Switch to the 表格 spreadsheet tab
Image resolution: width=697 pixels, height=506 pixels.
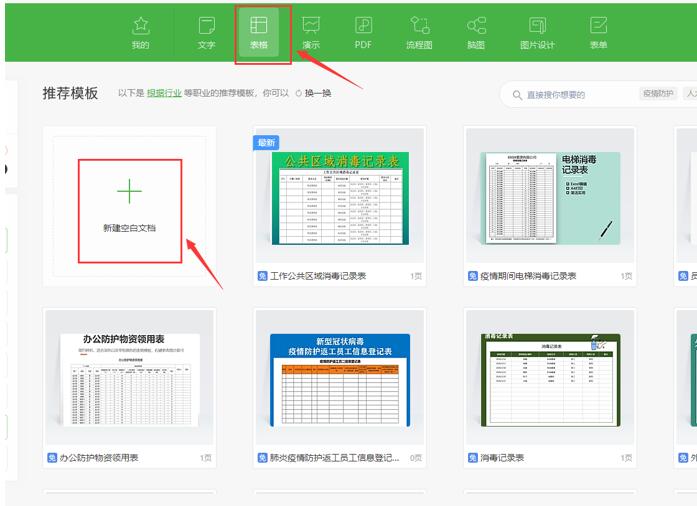click(x=259, y=32)
